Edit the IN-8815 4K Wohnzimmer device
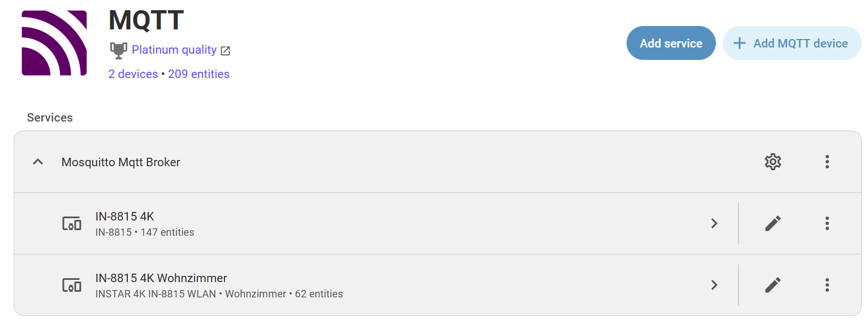Screen dimensions: 868x320 point(772,285)
